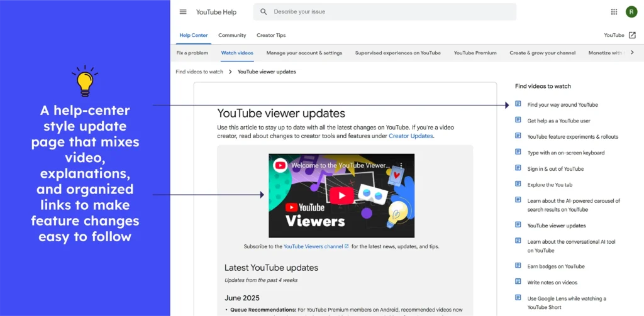
Task: Open the Creator Updates link
Action: coord(411,136)
